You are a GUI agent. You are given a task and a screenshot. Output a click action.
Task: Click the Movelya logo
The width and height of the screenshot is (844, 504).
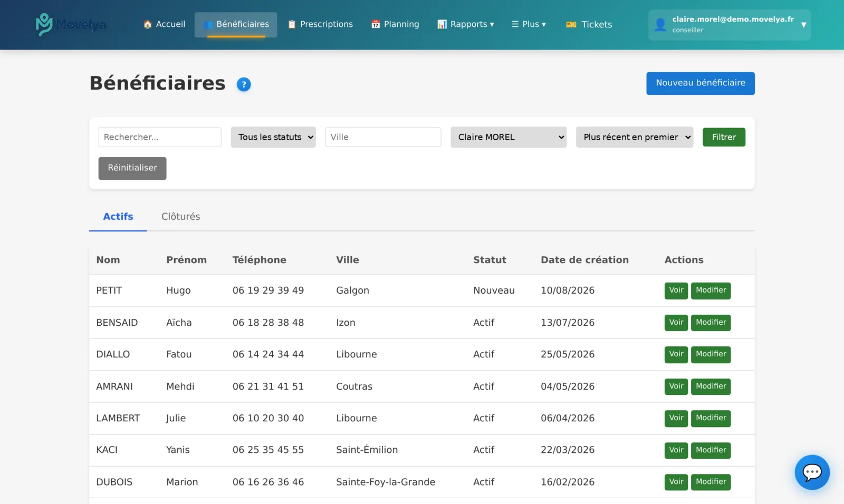point(71,24)
